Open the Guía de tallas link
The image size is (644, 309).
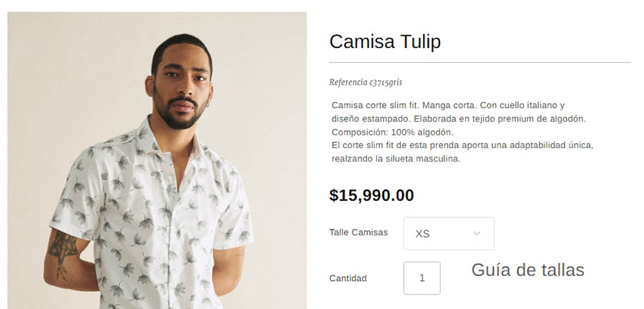point(527,270)
